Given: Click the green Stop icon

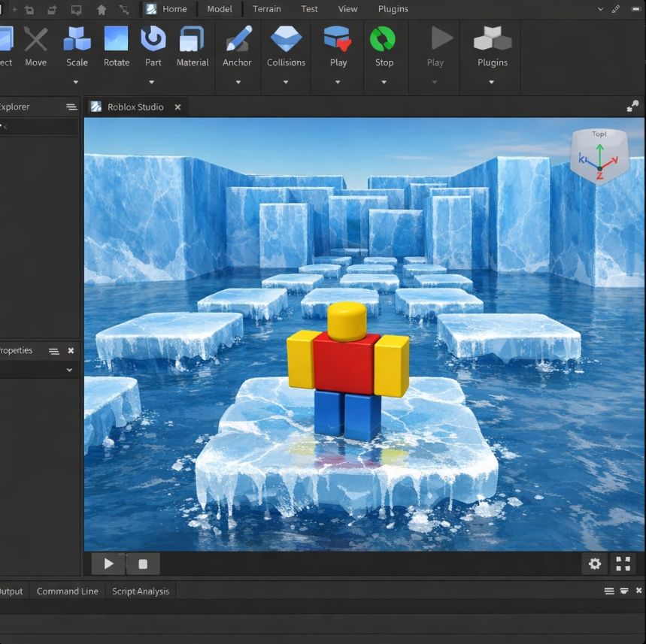Looking at the screenshot, I should pos(383,39).
